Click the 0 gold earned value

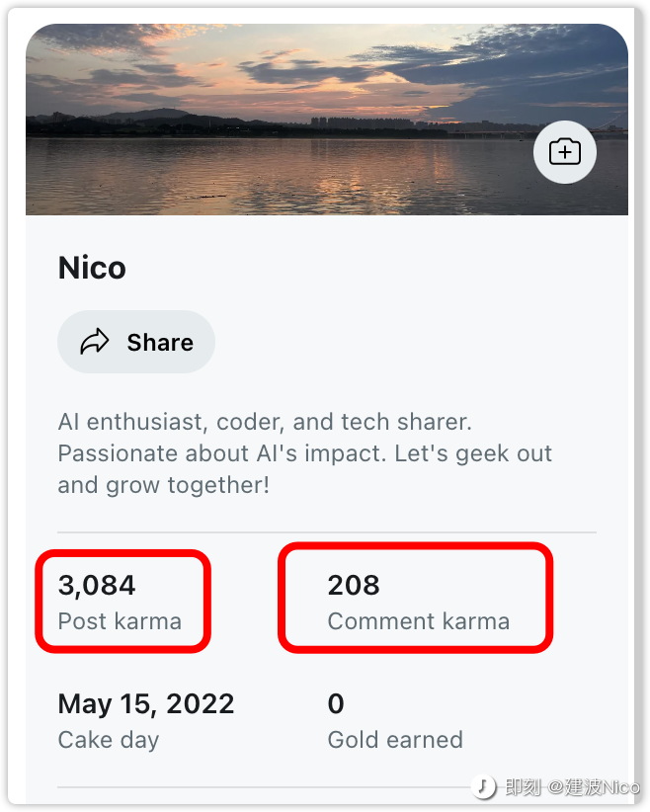[336, 704]
